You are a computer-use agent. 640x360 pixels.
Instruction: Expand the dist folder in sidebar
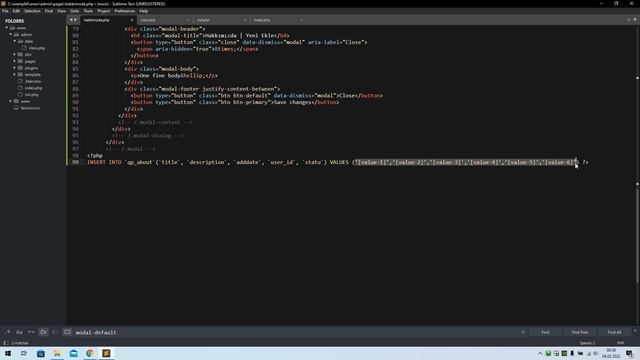click(15, 54)
